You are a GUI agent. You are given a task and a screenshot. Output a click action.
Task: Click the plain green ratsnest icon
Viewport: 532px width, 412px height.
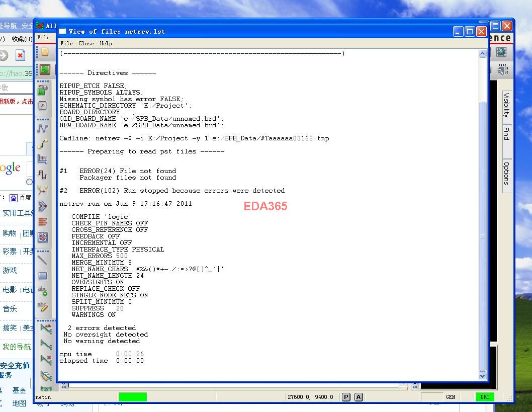click(46, 345)
